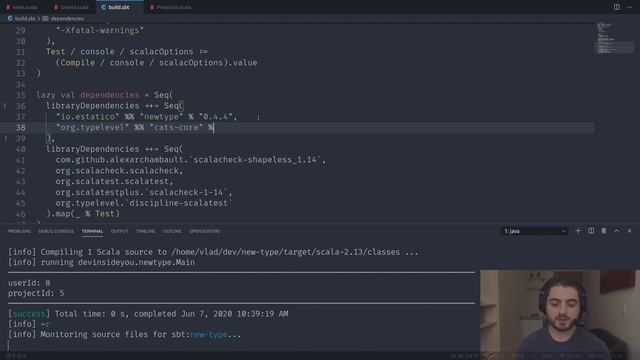This screenshot has height=360, width=640.
Task: Click the build.sbt icon in breadcrumb
Action: tap(10, 19)
